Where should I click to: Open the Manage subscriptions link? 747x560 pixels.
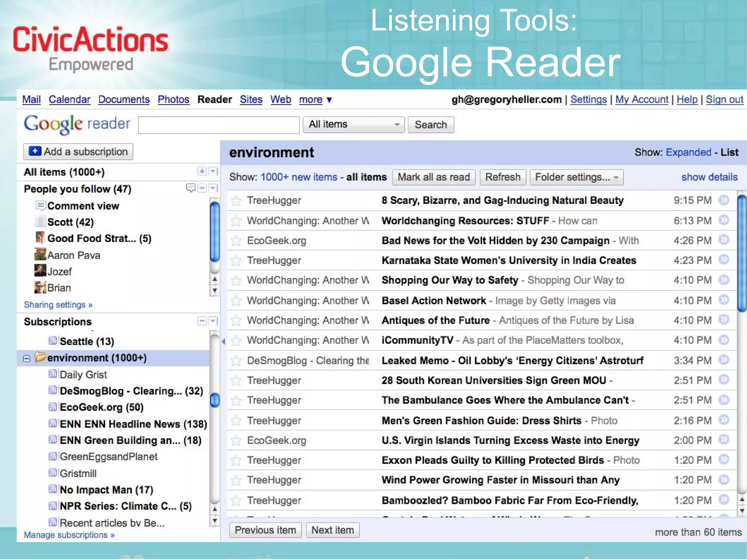tap(69, 535)
